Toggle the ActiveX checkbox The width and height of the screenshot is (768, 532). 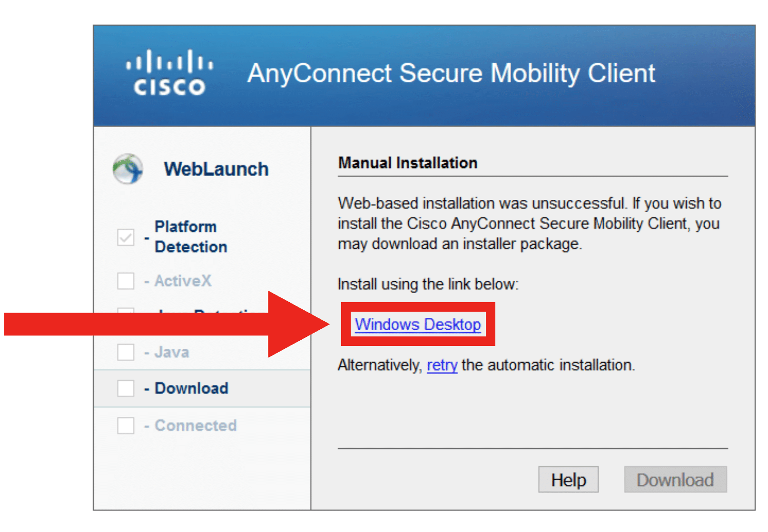click(125, 281)
